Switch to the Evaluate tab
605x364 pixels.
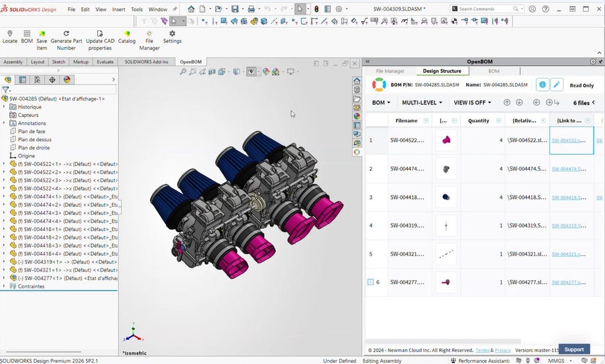point(105,62)
